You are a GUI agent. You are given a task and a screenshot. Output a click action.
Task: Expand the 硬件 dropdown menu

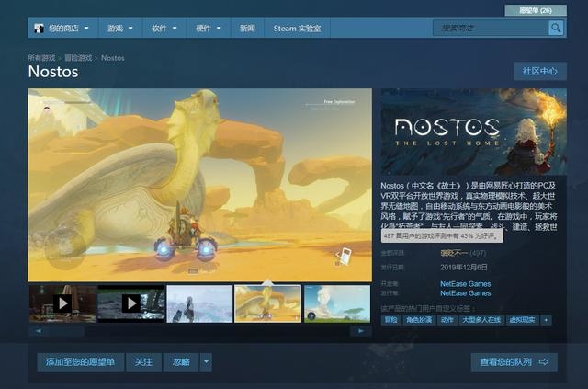click(x=219, y=29)
